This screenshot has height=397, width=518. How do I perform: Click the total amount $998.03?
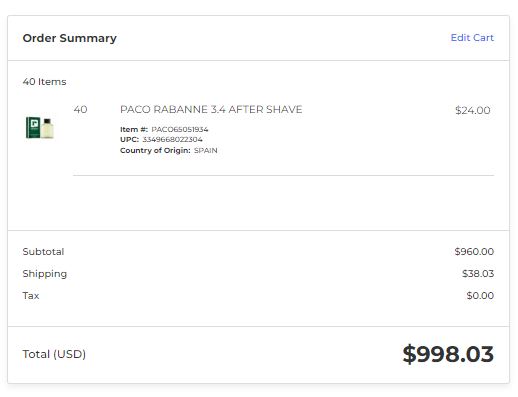coord(448,354)
